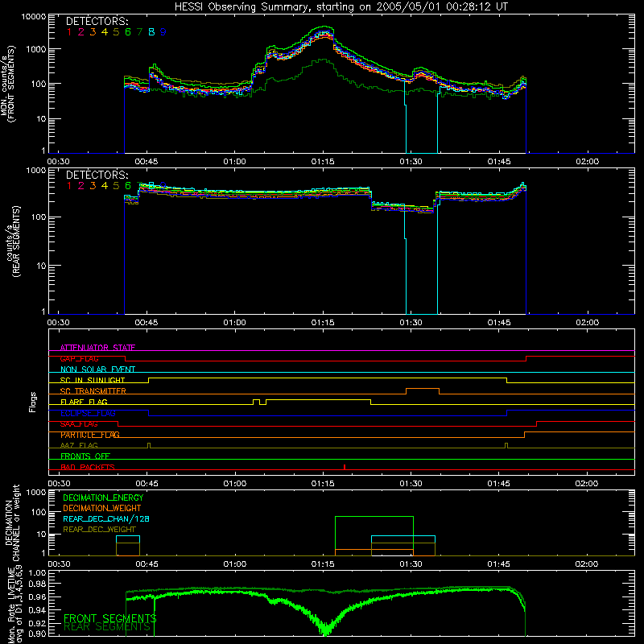644x644 pixels.
Task: Select the ATTENUATOR_STATE flag label
Action: (97, 348)
